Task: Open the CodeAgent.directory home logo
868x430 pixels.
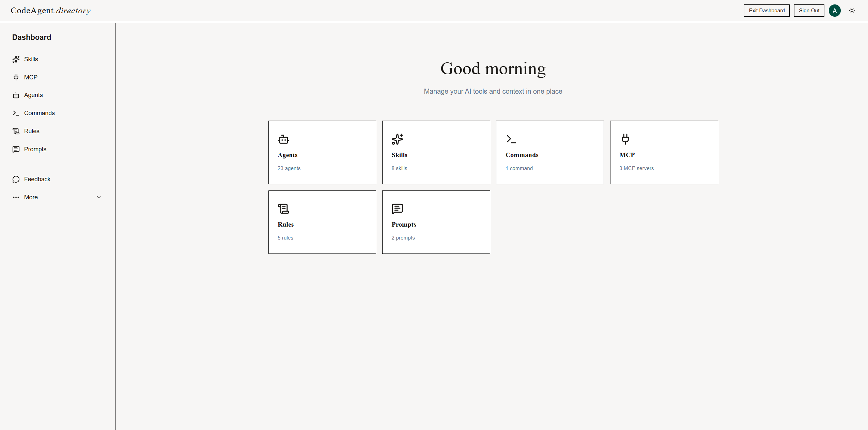Action: (x=50, y=11)
